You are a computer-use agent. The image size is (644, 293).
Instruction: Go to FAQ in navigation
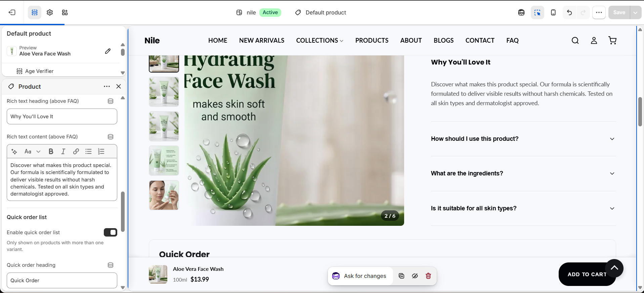click(x=512, y=41)
